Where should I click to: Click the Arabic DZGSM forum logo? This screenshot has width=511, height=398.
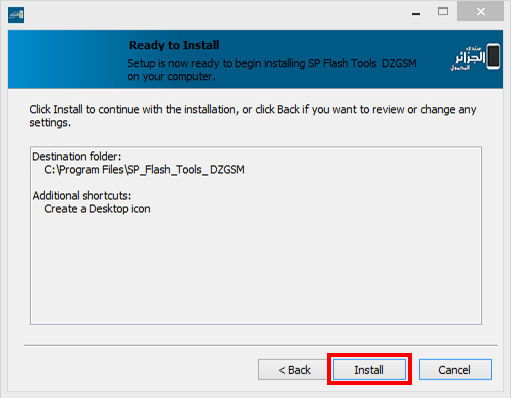pyautogui.click(x=476, y=57)
